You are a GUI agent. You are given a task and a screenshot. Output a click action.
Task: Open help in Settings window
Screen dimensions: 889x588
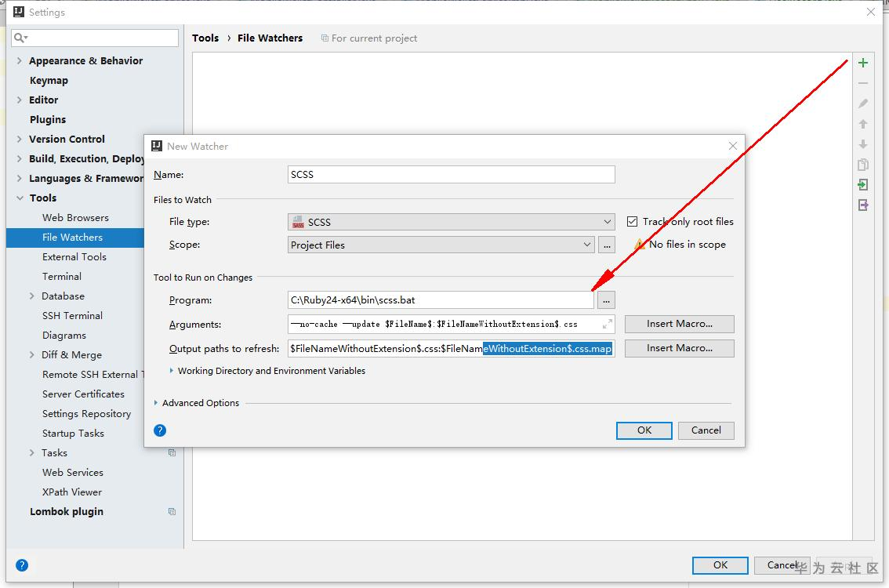click(22, 564)
